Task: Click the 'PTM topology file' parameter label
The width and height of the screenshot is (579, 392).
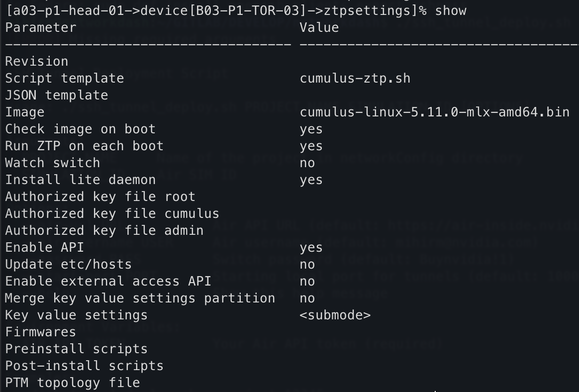Action: (73, 383)
